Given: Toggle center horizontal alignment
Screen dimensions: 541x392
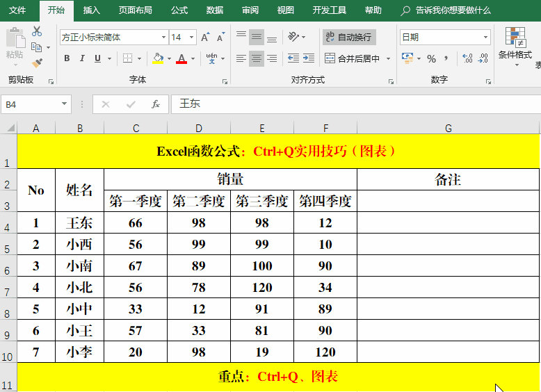Looking at the screenshot, I should pyautogui.click(x=257, y=58).
